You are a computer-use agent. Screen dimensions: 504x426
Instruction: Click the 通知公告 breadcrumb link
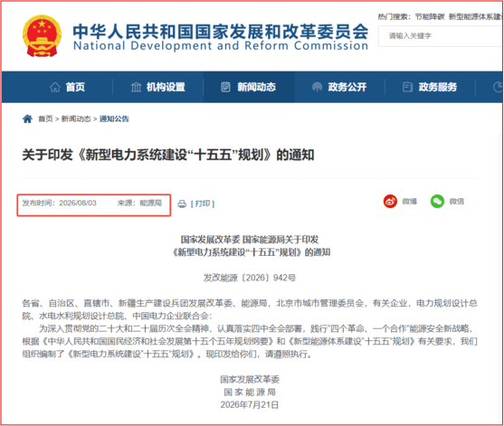(x=114, y=118)
